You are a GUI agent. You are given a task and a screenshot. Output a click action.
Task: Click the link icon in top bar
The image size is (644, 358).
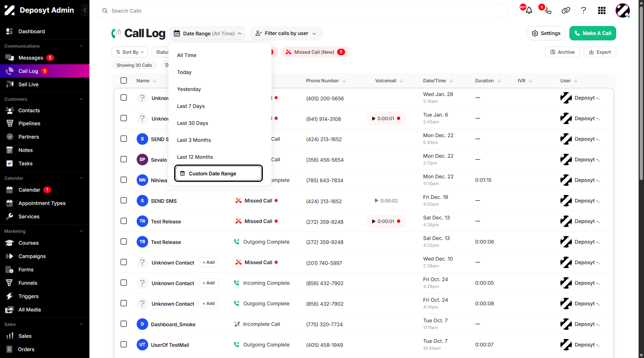pyautogui.click(x=566, y=10)
